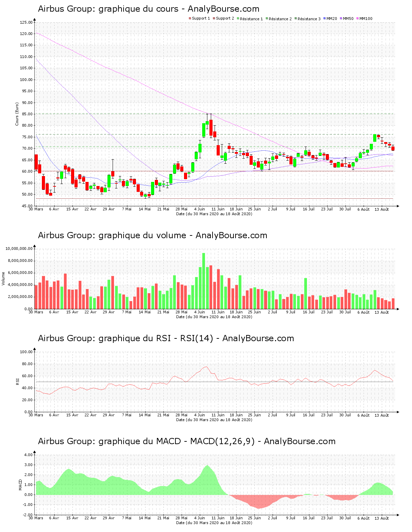Click the 45.00 value on the price axis

(27, 206)
